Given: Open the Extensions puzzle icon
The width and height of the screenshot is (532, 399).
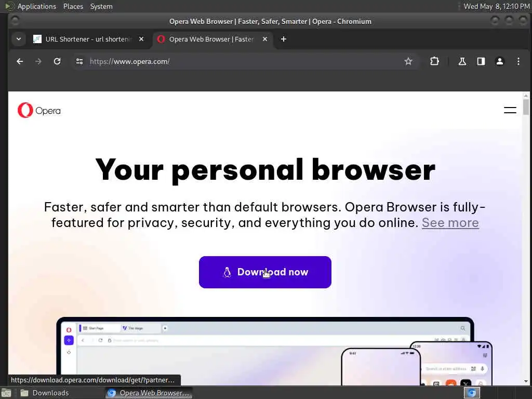Looking at the screenshot, I should [434, 61].
